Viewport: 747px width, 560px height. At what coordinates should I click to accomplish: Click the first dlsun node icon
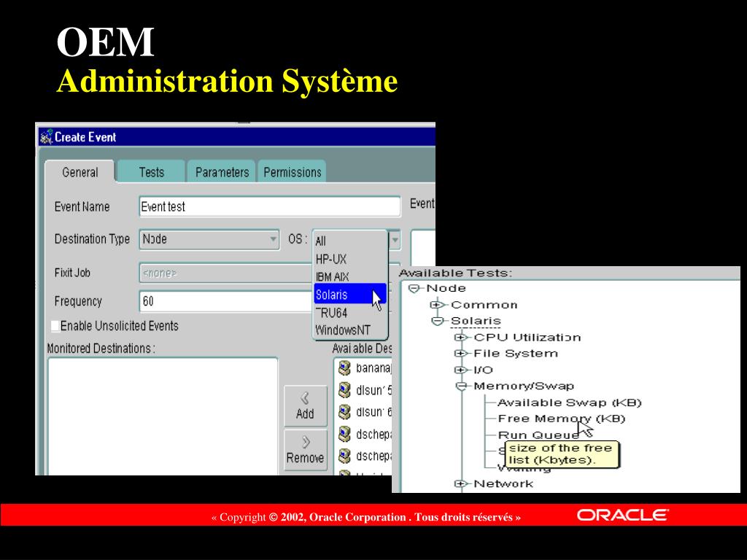point(344,390)
